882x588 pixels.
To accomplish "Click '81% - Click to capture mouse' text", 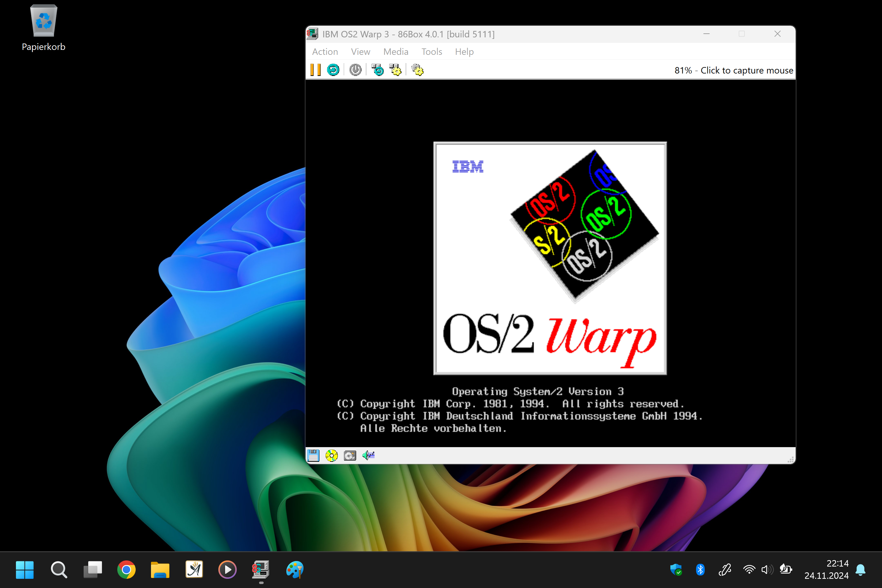I will click(734, 70).
